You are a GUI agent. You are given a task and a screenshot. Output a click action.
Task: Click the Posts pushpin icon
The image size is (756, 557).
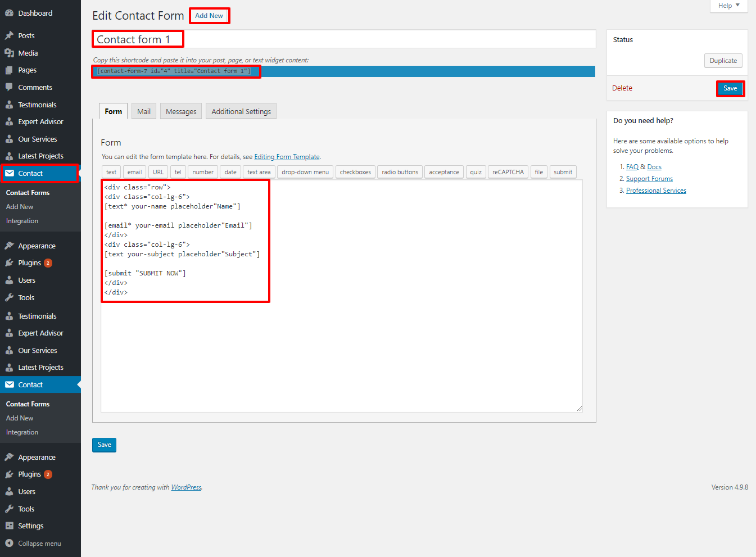9,35
